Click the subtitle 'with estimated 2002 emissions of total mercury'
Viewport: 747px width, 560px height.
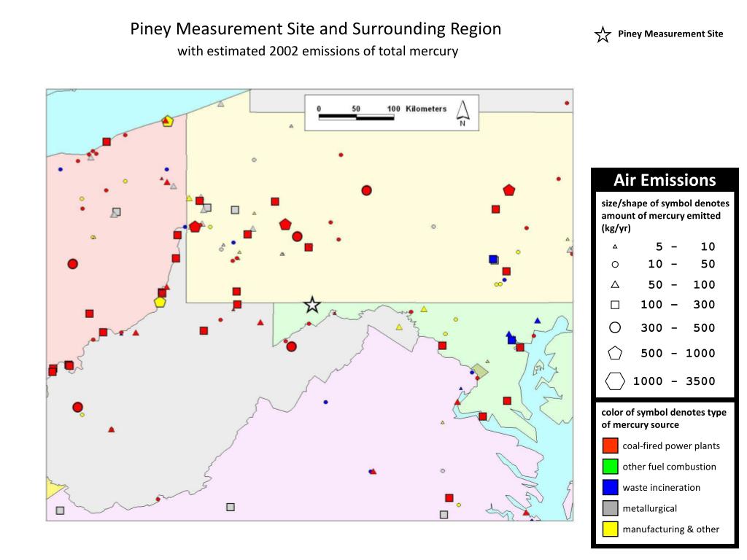point(318,51)
